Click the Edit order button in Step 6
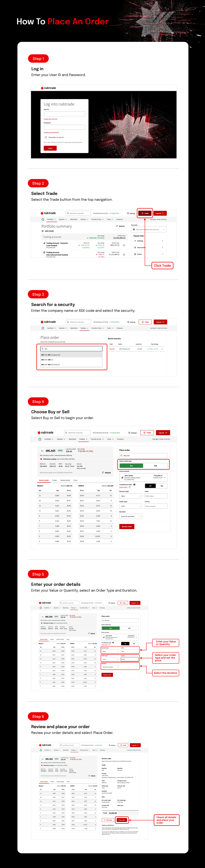 108,820
